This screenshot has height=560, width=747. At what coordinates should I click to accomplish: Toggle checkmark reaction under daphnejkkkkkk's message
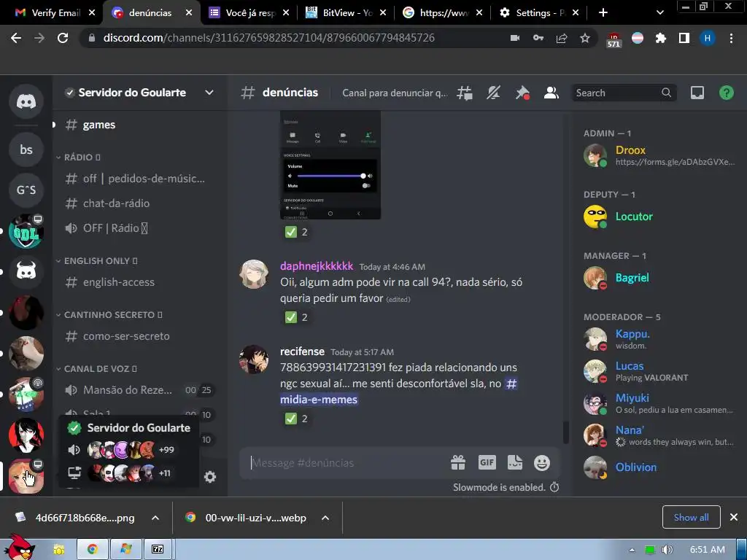coord(296,317)
